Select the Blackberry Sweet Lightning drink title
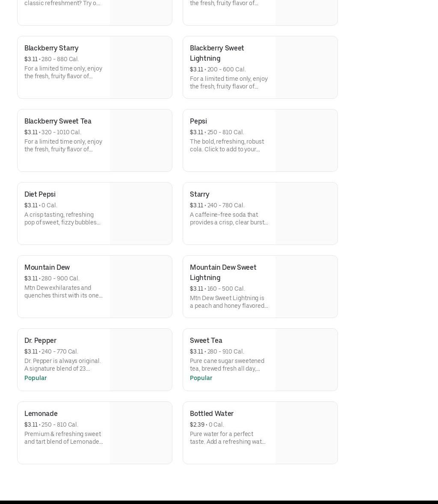This screenshot has width=438, height=504. pyautogui.click(x=217, y=53)
